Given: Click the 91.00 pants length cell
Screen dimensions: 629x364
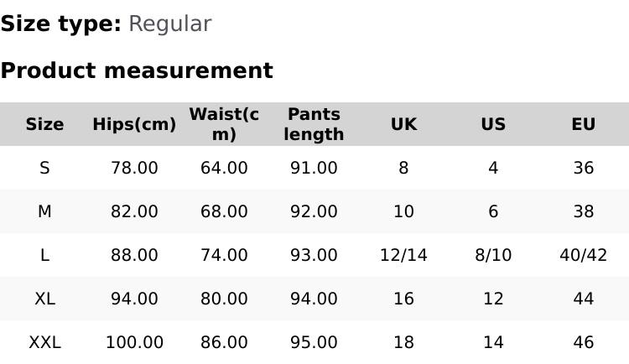Looking at the screenshot, I should point(314,168).
